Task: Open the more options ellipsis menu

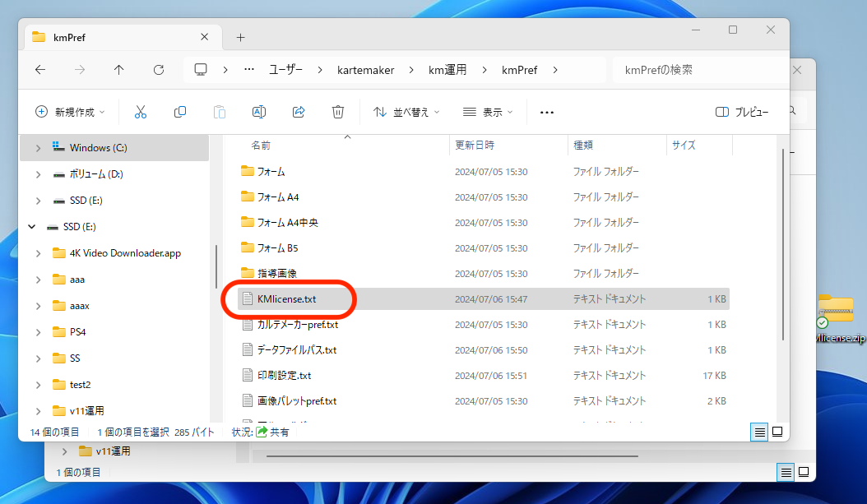Action: tap(547, 112)
